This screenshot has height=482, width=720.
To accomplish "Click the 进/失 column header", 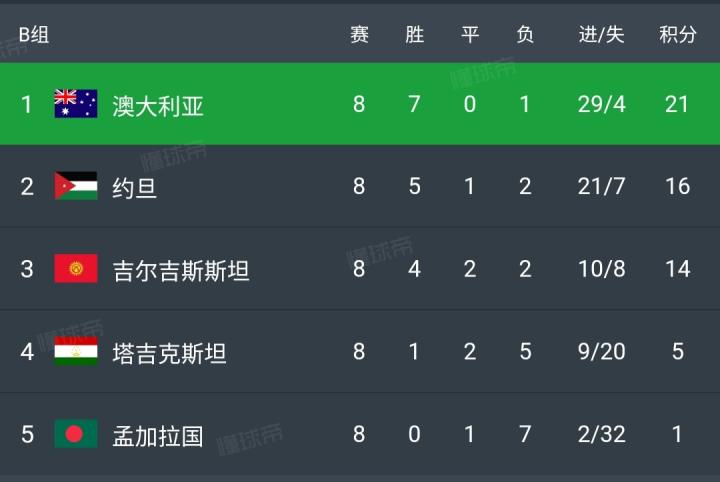I will tap(601, 35).
